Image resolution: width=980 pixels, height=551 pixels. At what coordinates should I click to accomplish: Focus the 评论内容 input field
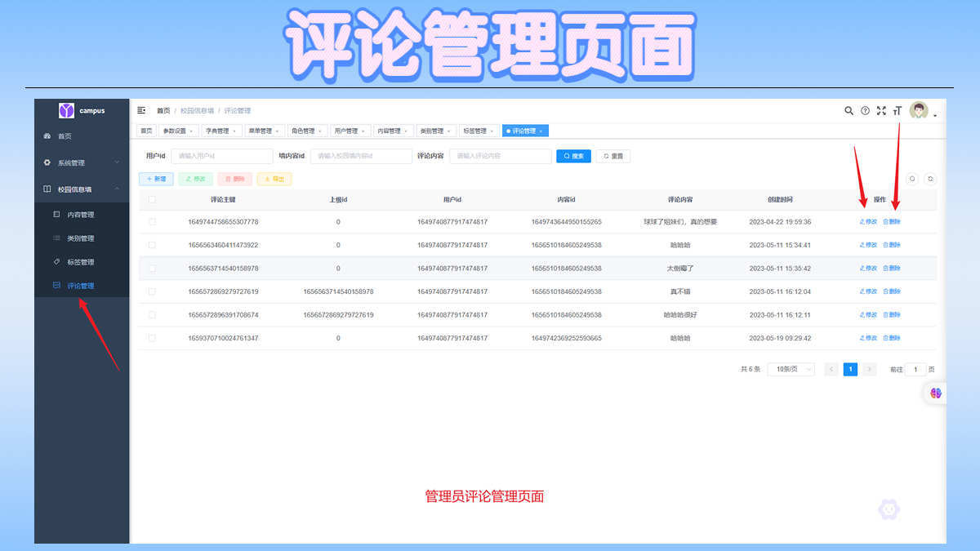coord(501,156)
